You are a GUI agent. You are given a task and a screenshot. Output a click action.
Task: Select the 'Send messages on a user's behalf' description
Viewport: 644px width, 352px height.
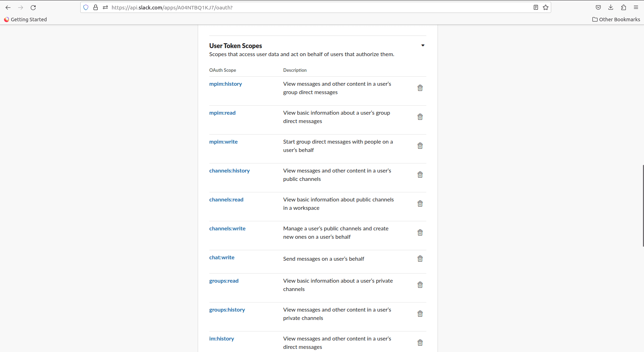324,259
